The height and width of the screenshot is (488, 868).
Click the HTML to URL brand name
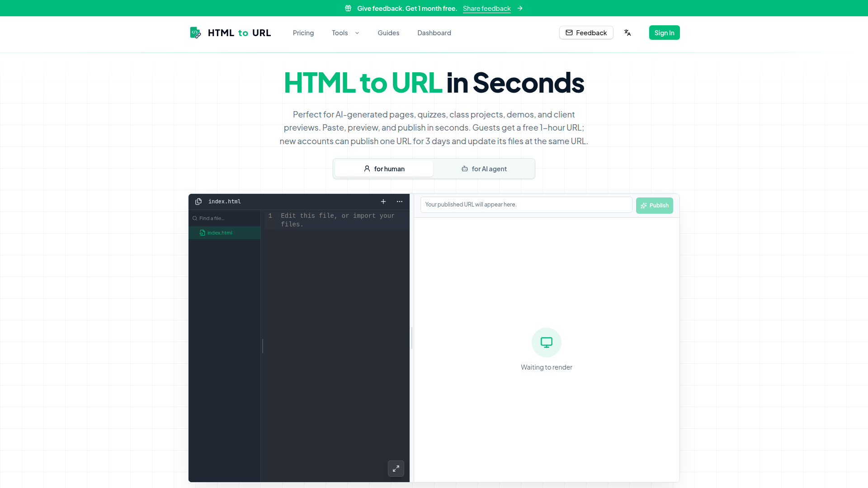pyautogui.click(x=239, y=33)
